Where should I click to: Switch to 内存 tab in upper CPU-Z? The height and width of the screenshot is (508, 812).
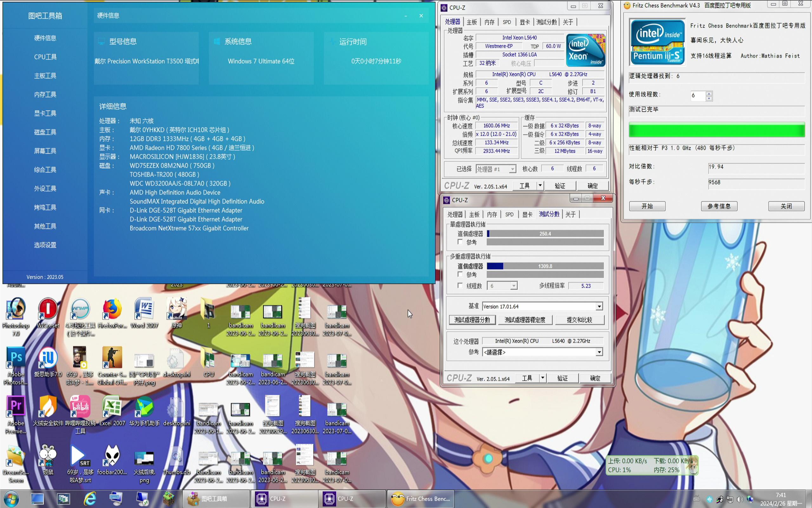point(489,22)
